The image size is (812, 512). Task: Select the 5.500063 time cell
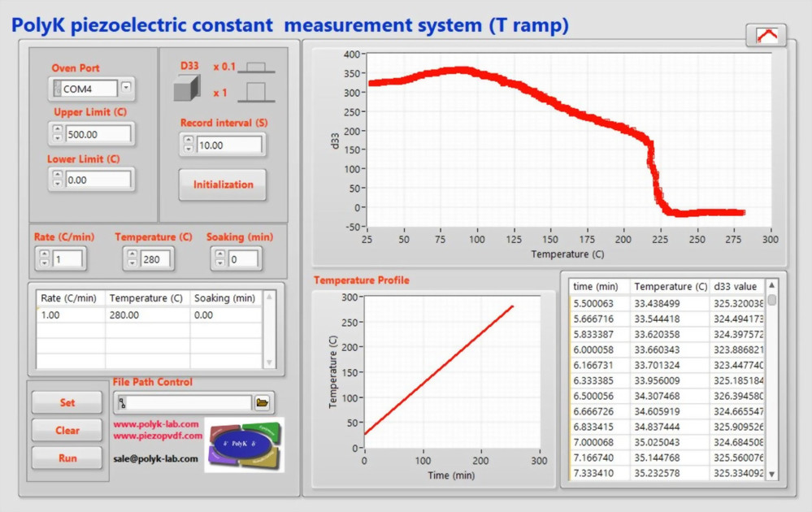[x=600, y=303]
